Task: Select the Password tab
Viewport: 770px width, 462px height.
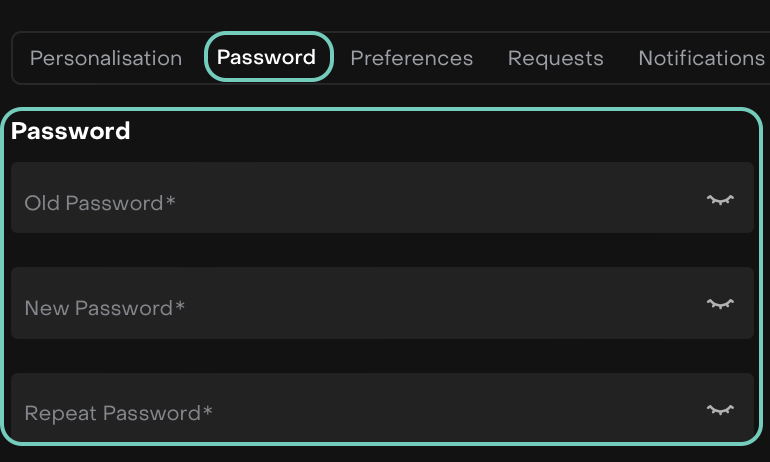Action: click(x=267, y=58)
